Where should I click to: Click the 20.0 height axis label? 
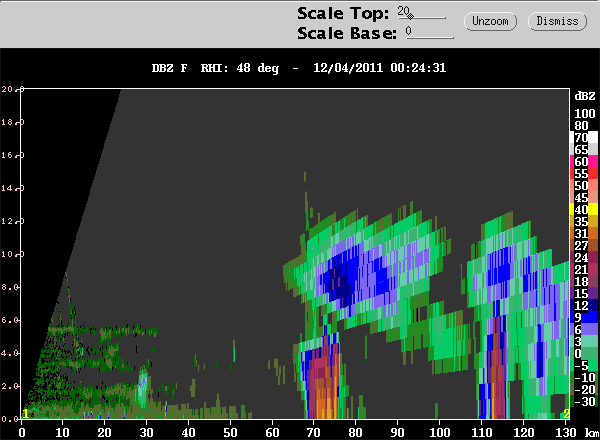pyautogui.click(x=13, y=89)
